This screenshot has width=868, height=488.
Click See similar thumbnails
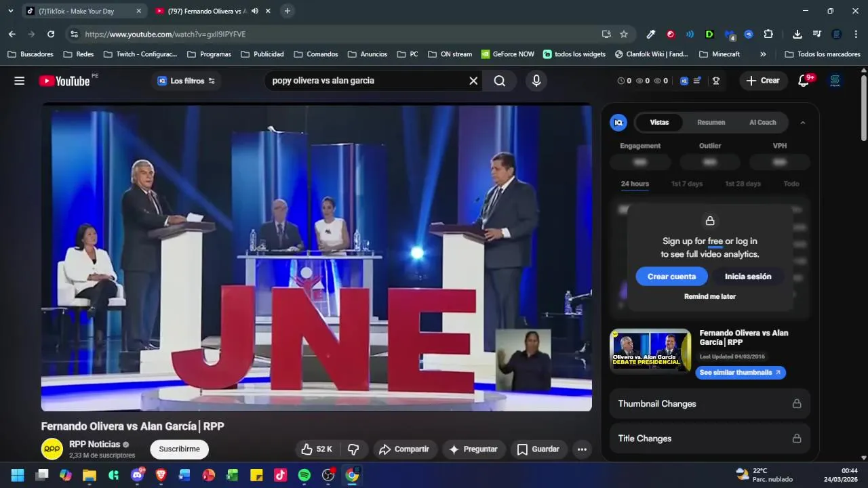point(740,372)
